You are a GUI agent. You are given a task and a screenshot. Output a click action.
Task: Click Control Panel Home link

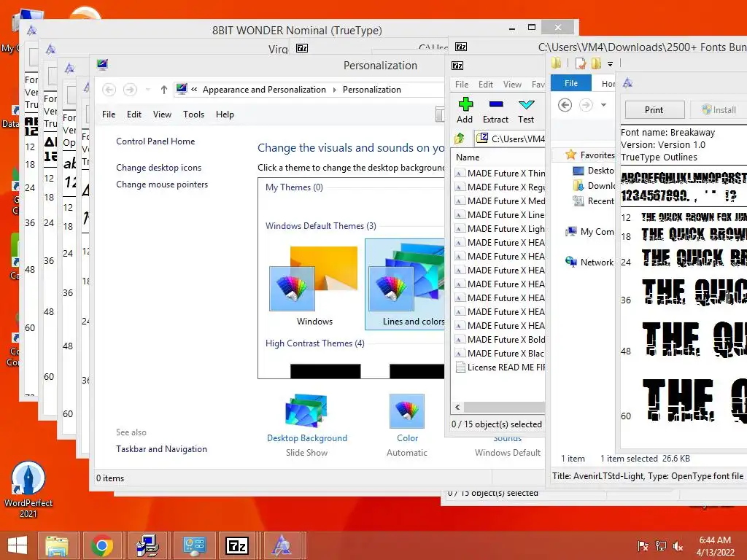155,141
